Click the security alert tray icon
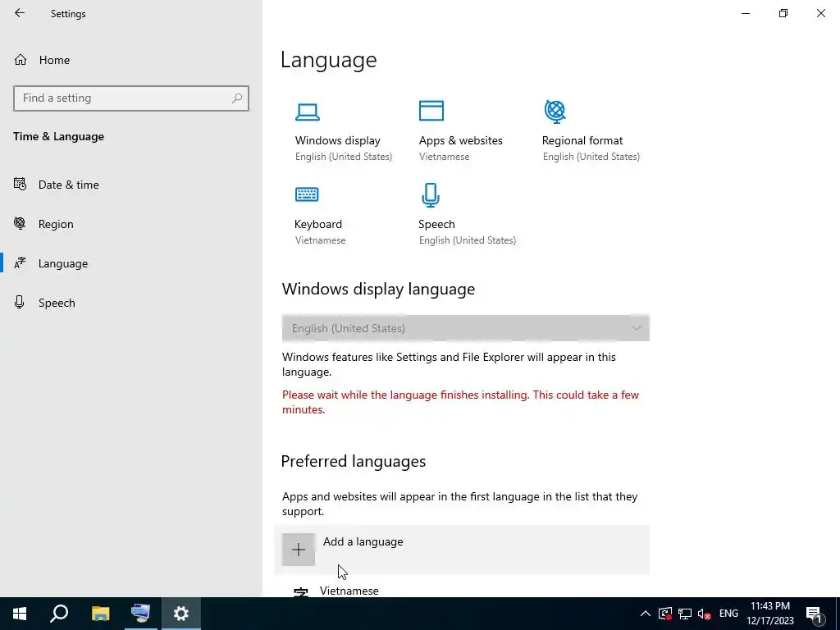 point(665,614)
